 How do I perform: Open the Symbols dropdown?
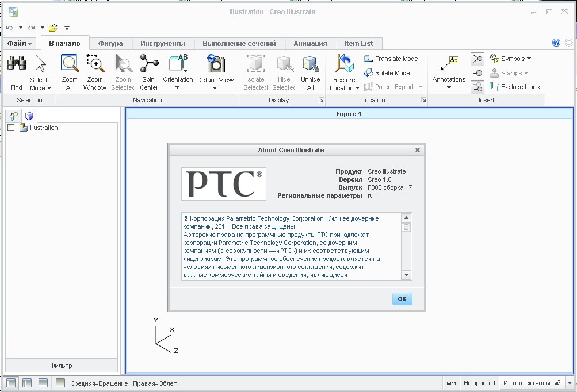click(x=511, y=59)
